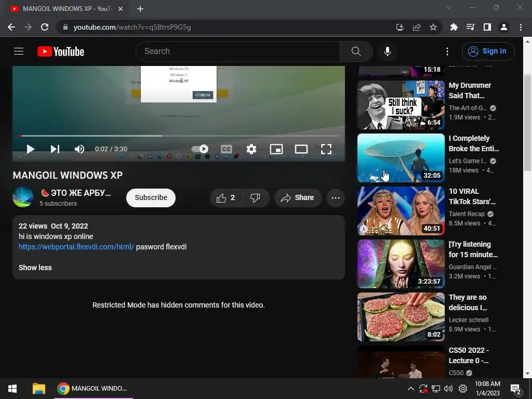Click the install app icon in address bar
This screenshot has width=532, height=399.
(x=400, y=27)
